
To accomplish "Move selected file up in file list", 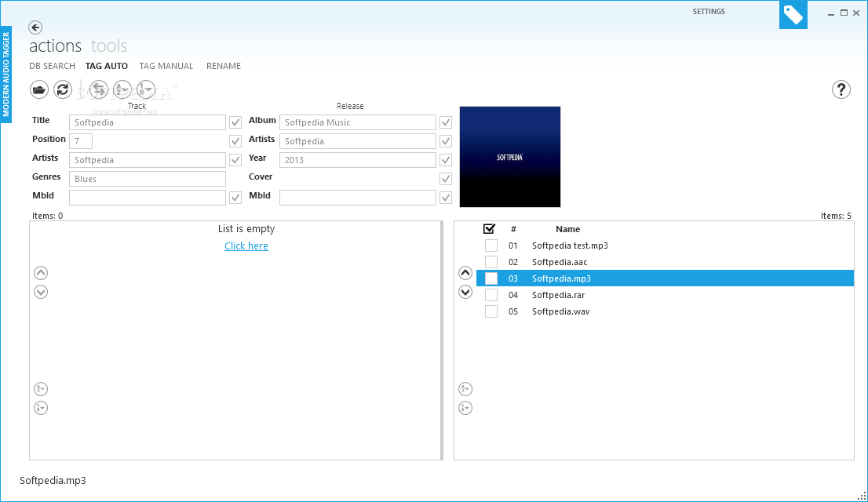I will click(465, 273).
